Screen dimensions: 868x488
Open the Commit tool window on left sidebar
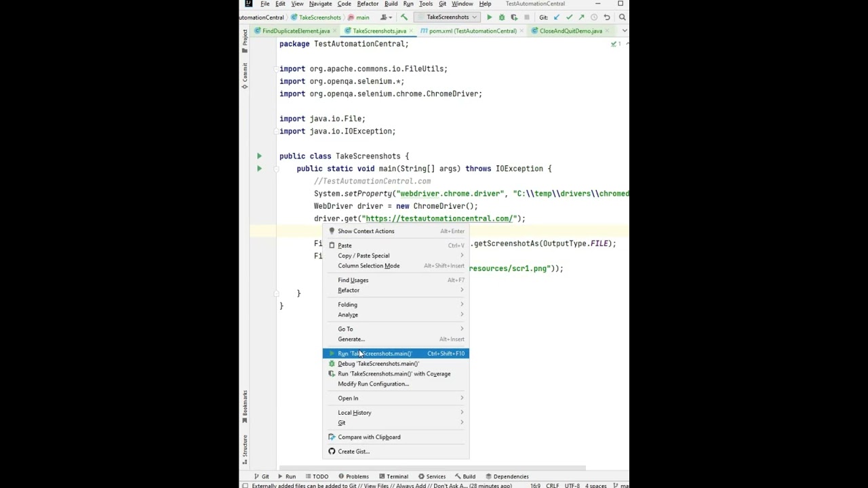pos(245,76)
